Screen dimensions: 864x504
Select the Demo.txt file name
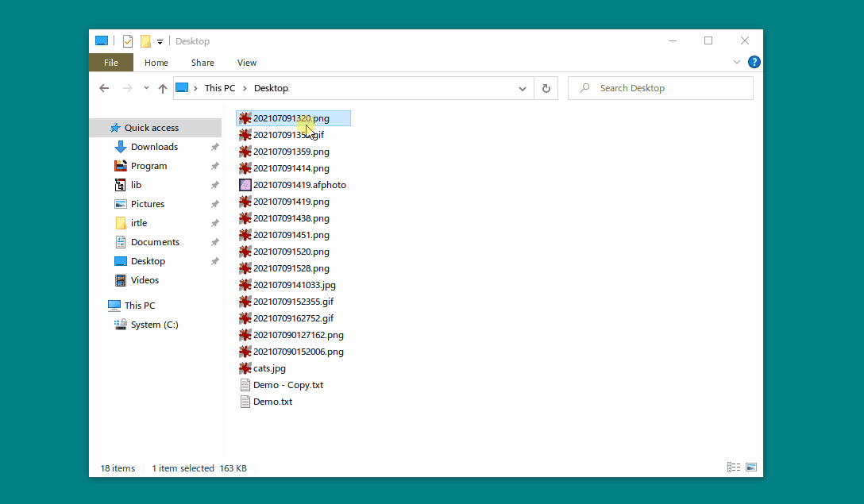coord(272,402)
